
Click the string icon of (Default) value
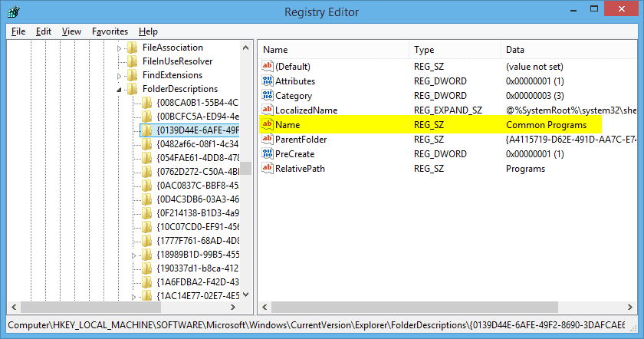pyautogui.click(x=268, y=66)
